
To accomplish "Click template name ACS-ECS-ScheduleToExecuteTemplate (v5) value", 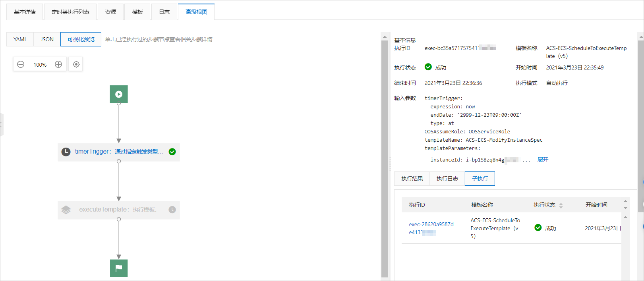I will pyautogui.click(x=586, y=52).
